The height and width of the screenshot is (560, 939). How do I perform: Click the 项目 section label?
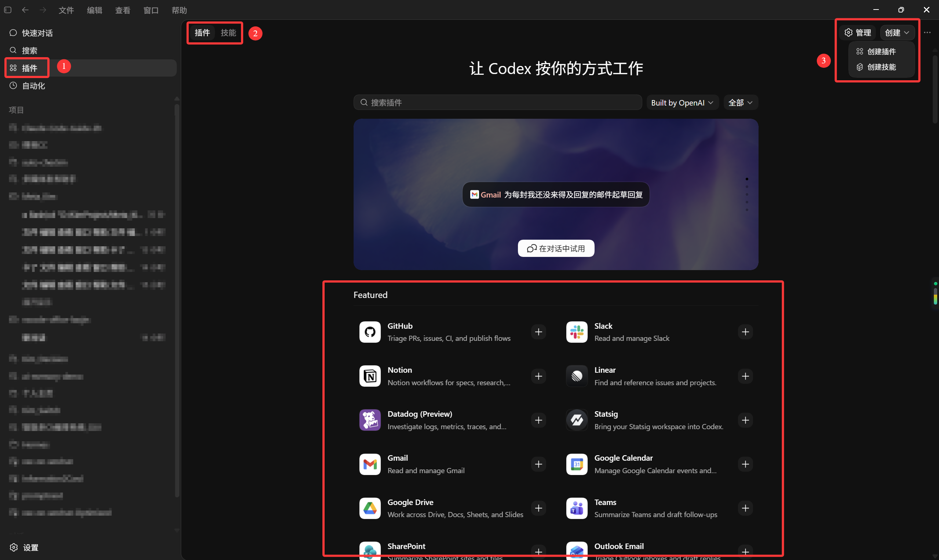point(16,110)
